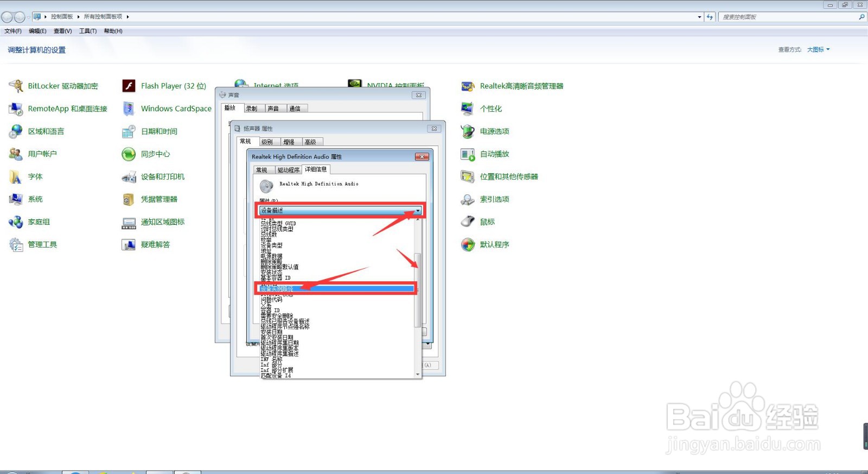Viewport: 868px width, 474px height.
Task: Click the 所有控制面板项 breadcrumb
Action: 103,17
